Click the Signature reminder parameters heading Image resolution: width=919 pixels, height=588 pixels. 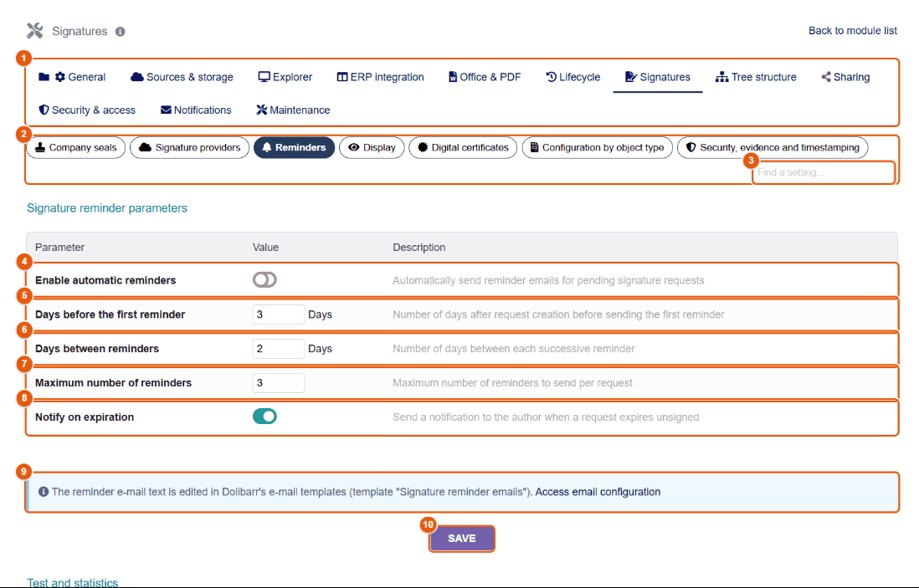(x=107, y=208)
